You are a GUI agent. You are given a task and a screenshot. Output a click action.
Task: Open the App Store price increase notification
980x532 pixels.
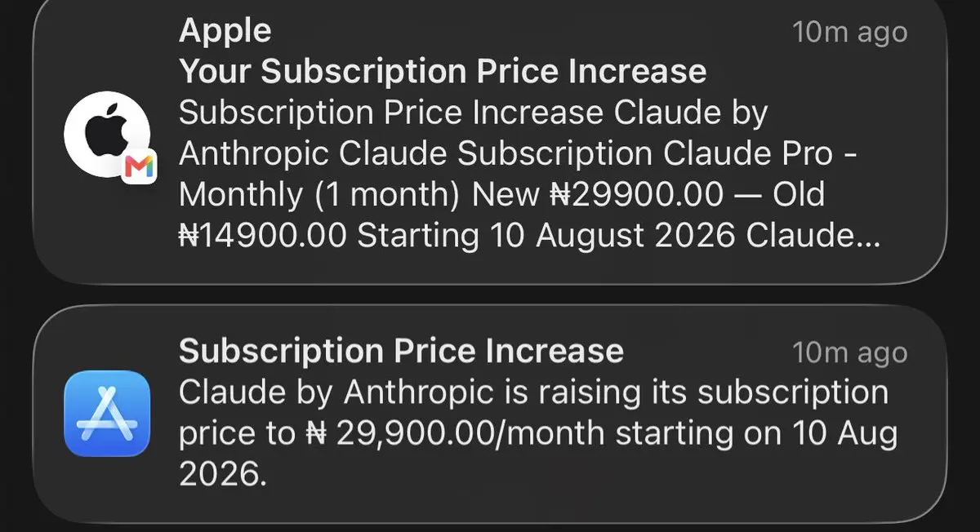click(490, 415)
